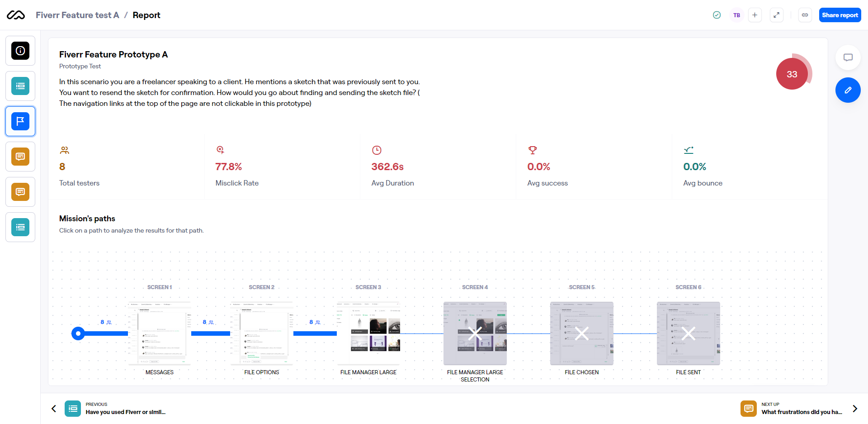Viewport: 868px width, 424px height.
Task: Click the Mission's paths heading
Action: click(87, 219)
